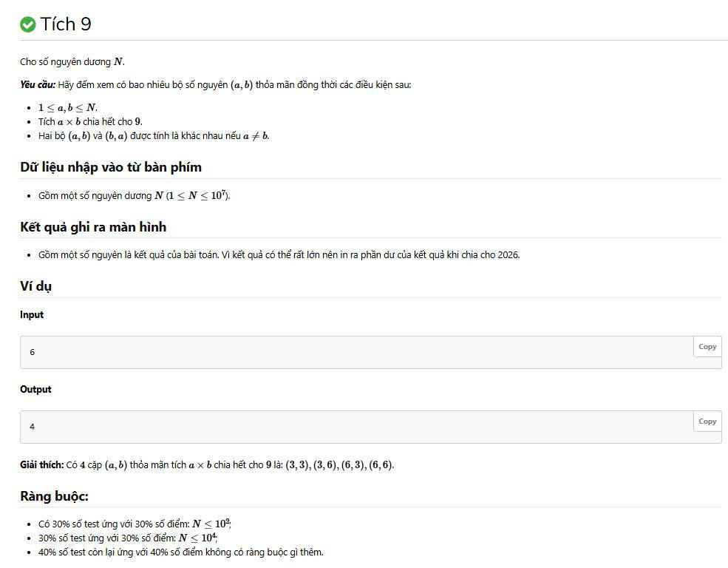Click the "Tích 9" problem title
The height and width of the screenshot is (568, 728).
click(66, 24)
